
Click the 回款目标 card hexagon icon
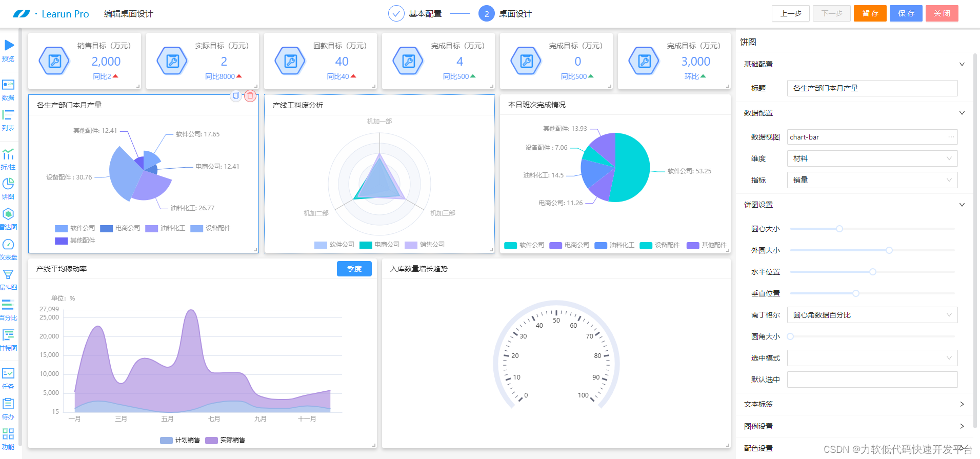[290, 61]
